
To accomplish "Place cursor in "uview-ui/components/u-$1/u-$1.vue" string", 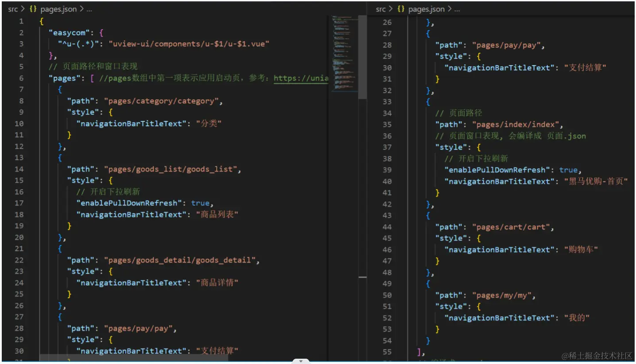I will coord(189,44).
